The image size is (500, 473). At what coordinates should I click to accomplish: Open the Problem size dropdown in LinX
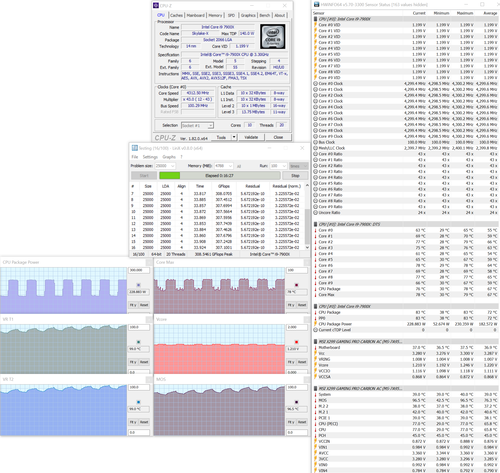165,166
